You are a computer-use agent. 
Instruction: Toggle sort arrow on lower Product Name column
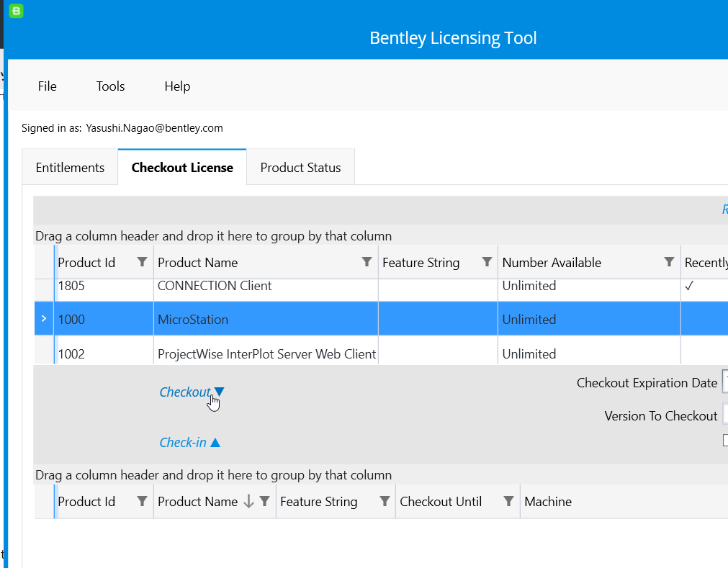[249, 501]
